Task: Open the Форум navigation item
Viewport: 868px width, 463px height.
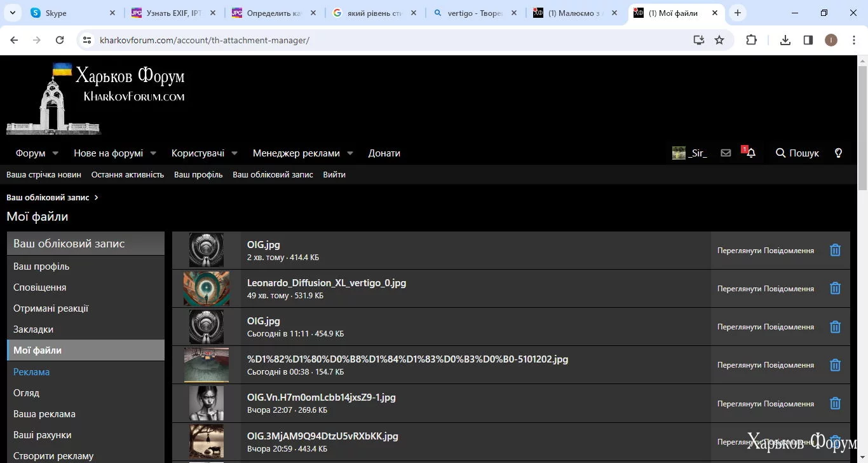Action: coord(31,153)
